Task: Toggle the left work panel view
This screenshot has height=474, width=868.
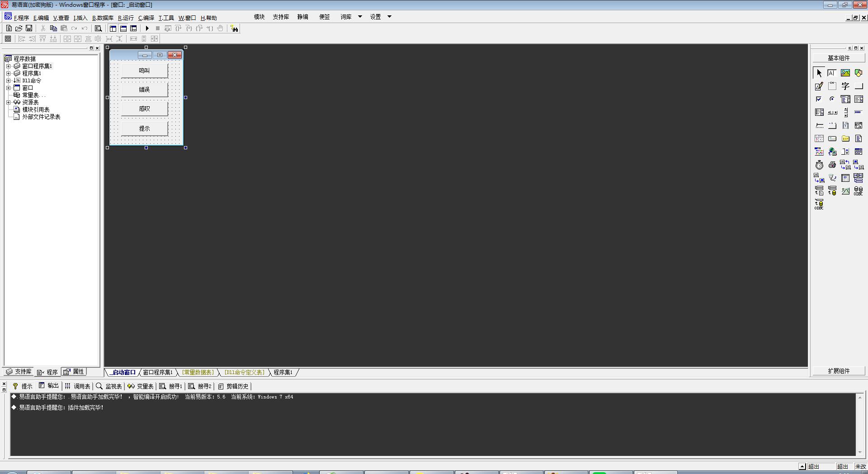Action: click(x=113, y=28)
